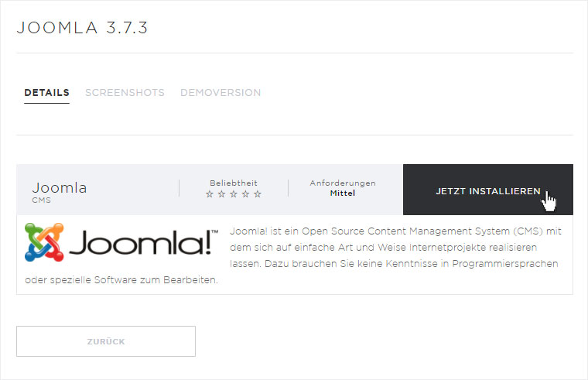Open the Details tab

point(47,93)
